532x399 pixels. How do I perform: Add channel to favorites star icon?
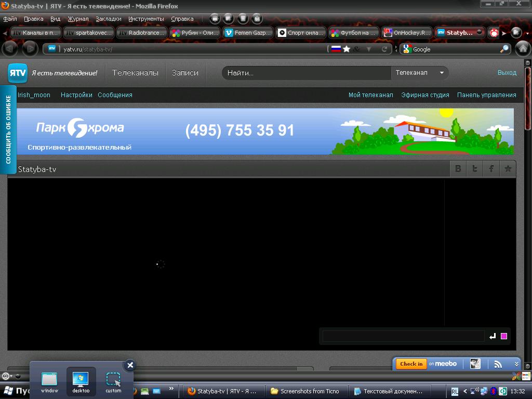pos(508,169)
